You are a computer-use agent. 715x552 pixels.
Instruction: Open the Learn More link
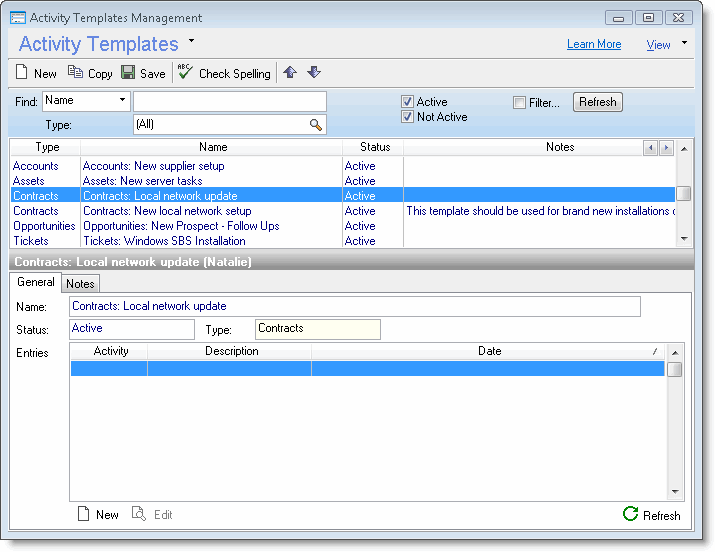coord(593,45)
